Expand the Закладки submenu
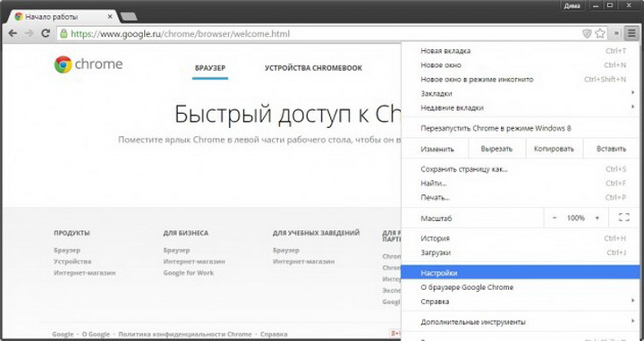The image size is (644, 341). (520, 94)
